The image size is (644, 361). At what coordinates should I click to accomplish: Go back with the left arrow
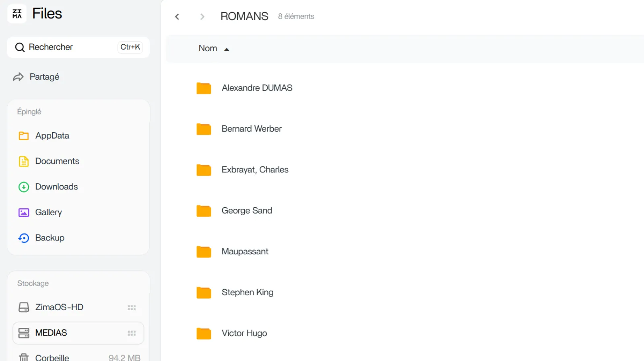coord(177,17)
